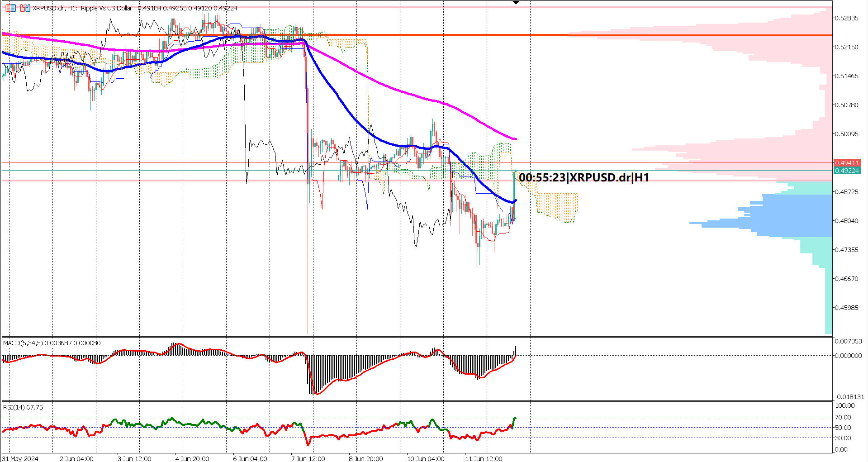Click the depth of market icon in the header
The width and height of the screenshot is (868, 462).
12,8
